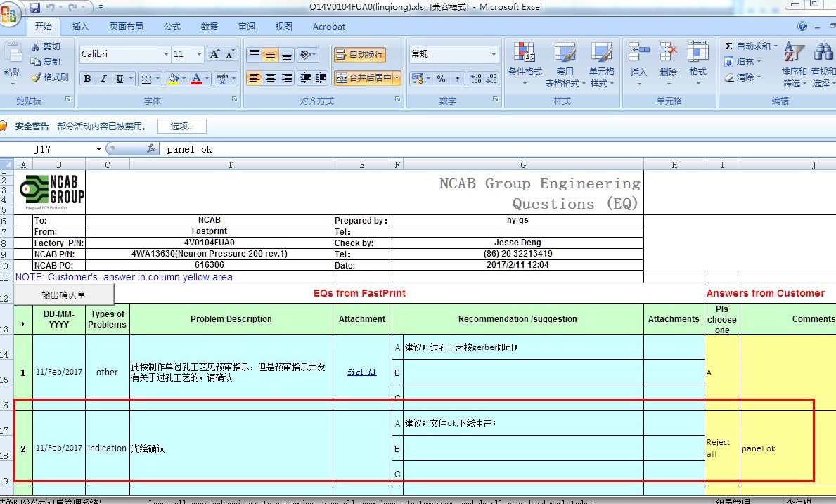Toggle 自动换行 wrap text button

tap(360, 54)
